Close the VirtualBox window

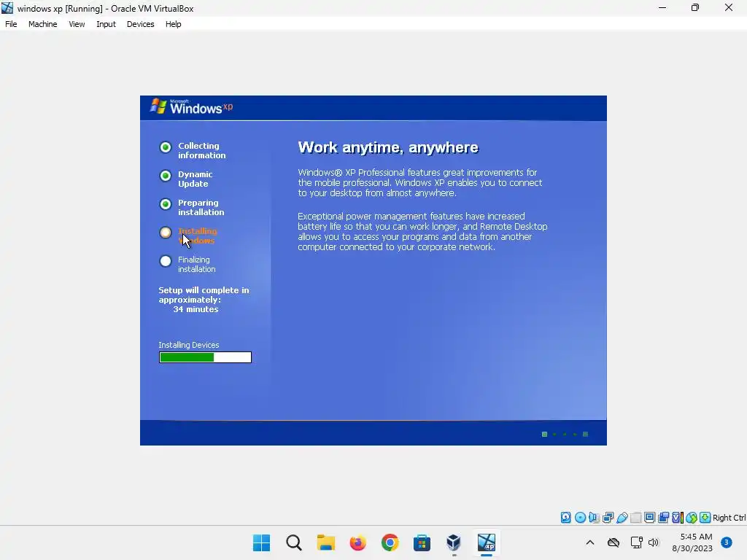coord(729,7)
